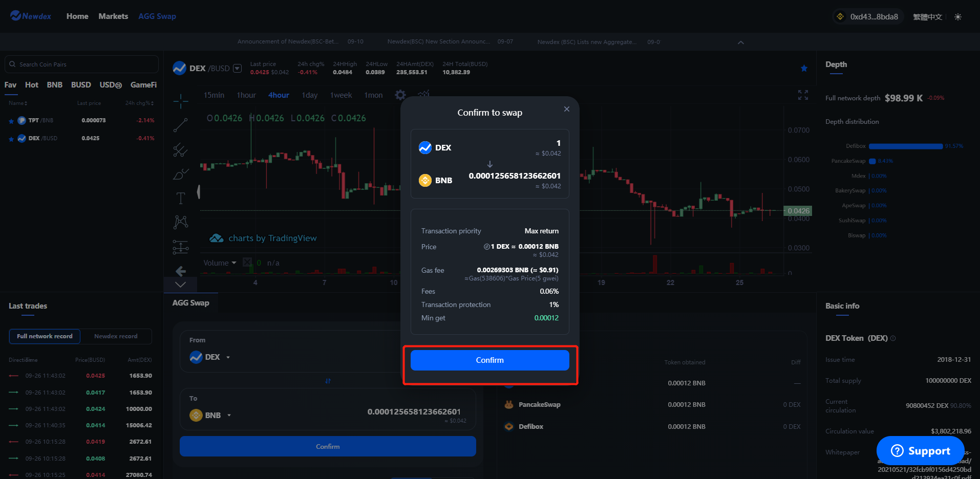Switch to Full network record view
The height and width of the screenshot is (479, 980).
(45, 336)
